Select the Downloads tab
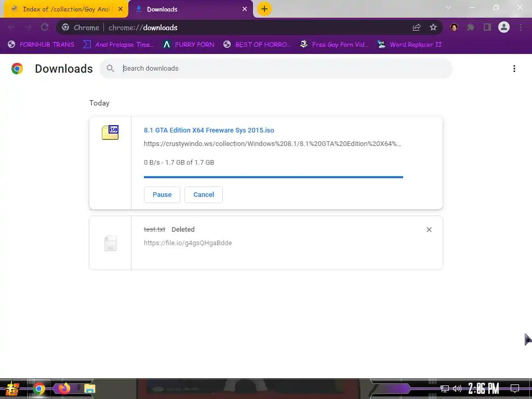Image resolution: width=532 pixels, height=399 pixels. point(191,9)
